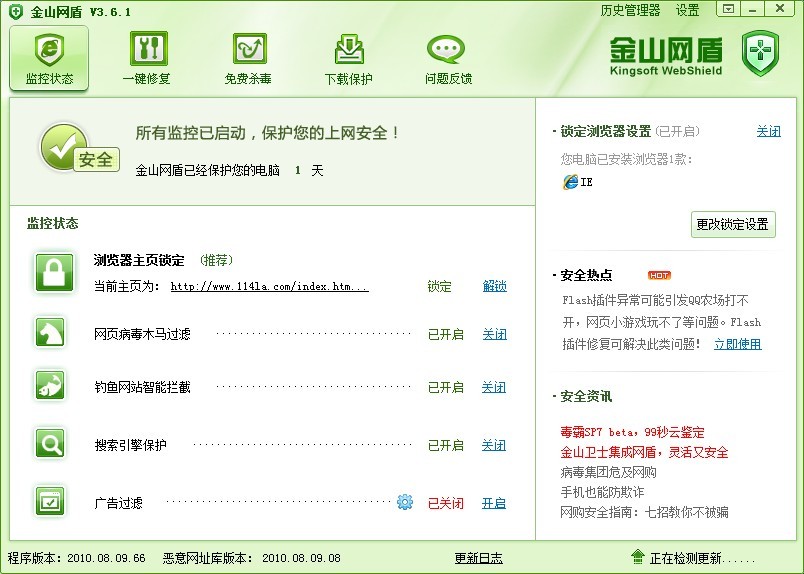Click the 立即使用 Flash repair link
Screen dimensions: 804x574
tap(737, 344)
